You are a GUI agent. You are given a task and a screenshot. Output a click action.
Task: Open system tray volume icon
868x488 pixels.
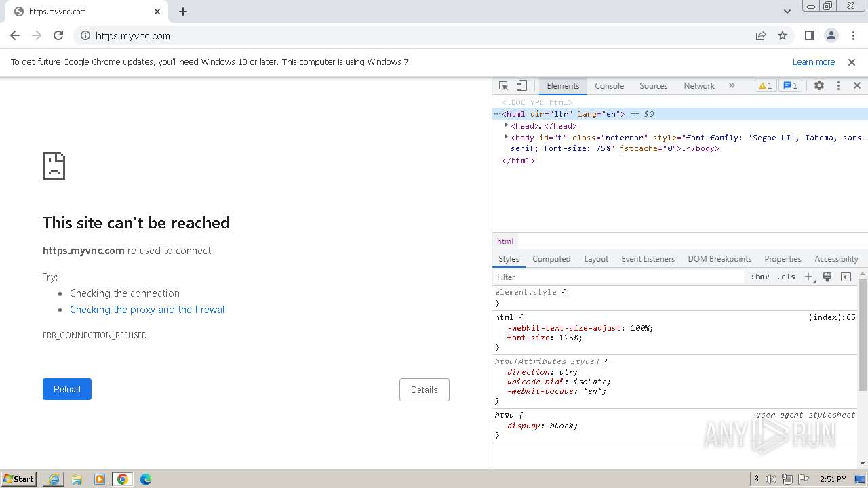tap(771, 479)
